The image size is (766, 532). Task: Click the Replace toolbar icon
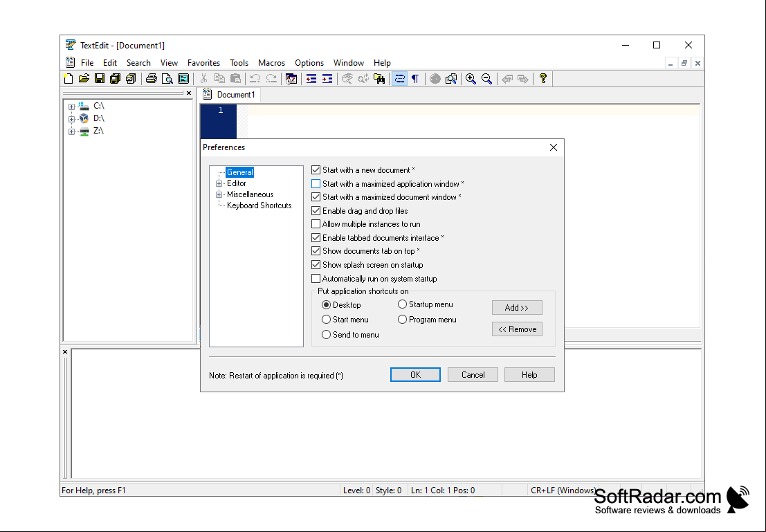[363, 79]
